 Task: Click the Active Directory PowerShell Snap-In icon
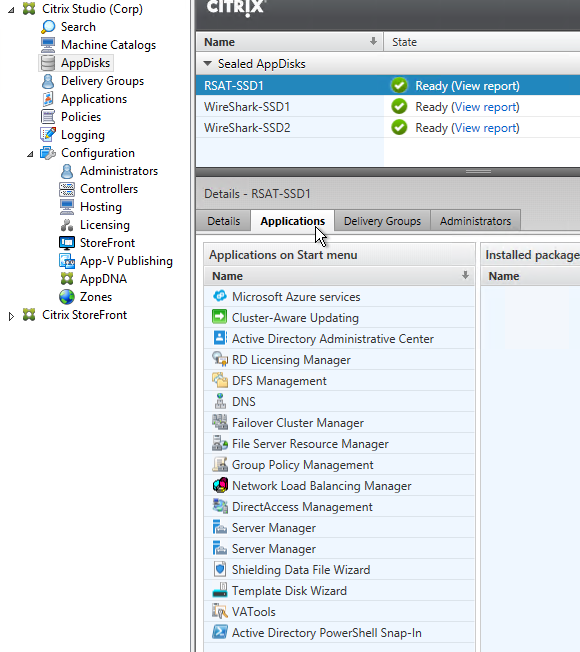tap(220, 632)
